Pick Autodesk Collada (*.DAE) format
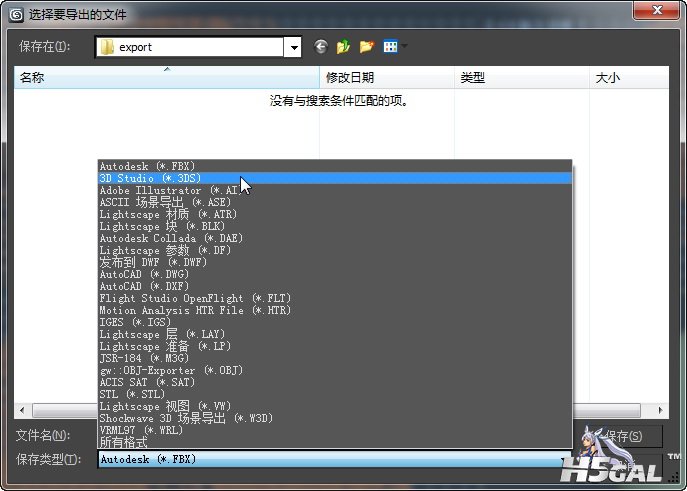This screenshot has height=491, width=687. pyautogui.click(x=169, y=238)
